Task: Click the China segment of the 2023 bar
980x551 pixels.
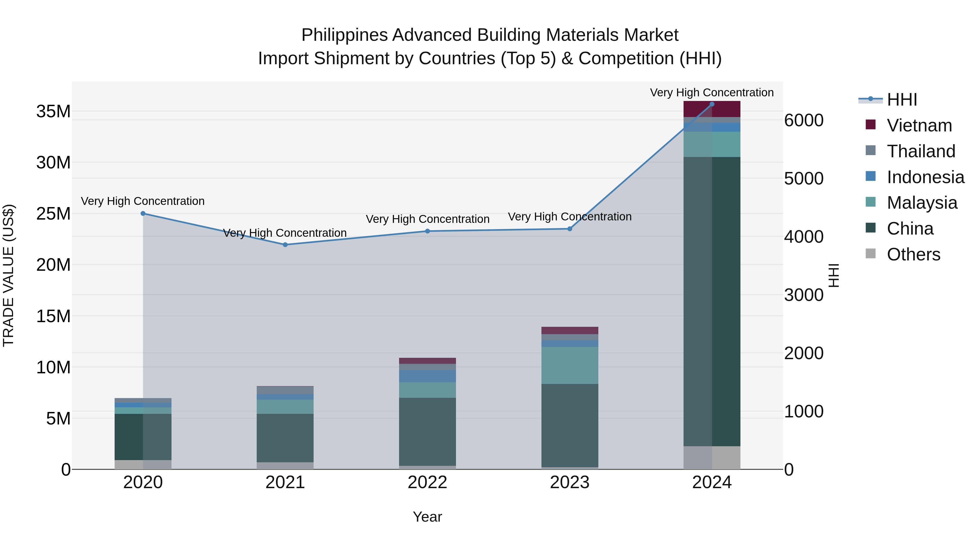Action: pyautogui.click(x=569, y=426)
